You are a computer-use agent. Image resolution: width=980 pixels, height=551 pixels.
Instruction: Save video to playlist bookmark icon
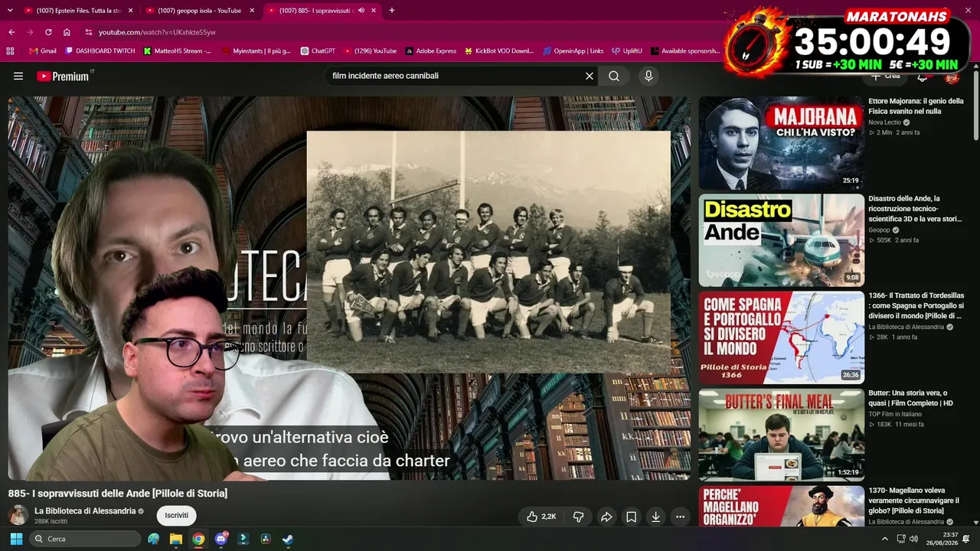[631, 517]
